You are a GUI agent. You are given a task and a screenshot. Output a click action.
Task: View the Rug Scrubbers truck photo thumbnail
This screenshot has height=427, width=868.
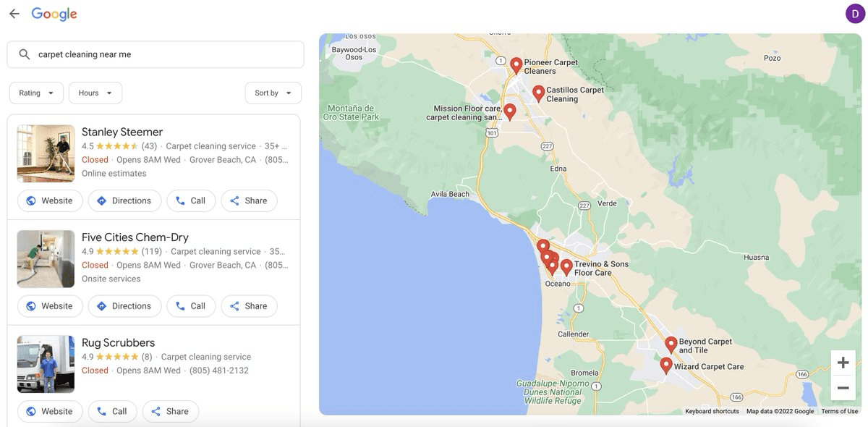(x=46, y=364)
